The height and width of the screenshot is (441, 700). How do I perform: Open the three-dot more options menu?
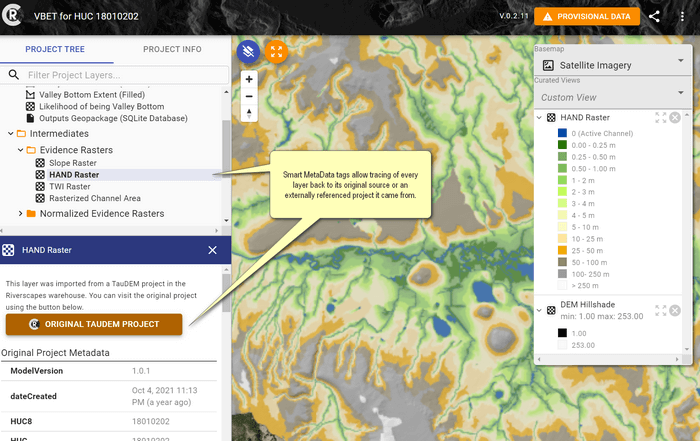click(x=683, y=16)
